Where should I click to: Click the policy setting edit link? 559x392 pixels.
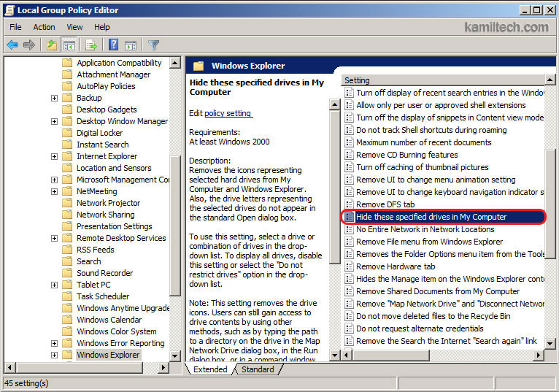point(228,113)
